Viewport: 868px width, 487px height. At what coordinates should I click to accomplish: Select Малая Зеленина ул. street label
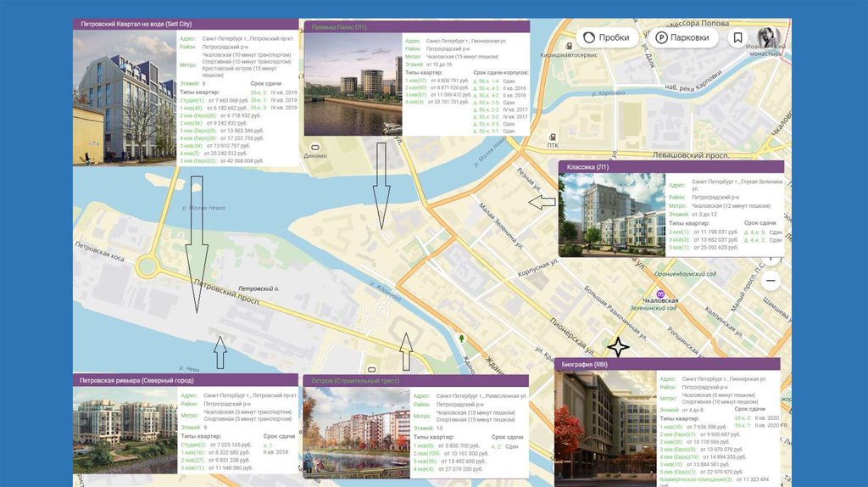tap(501, 227)
